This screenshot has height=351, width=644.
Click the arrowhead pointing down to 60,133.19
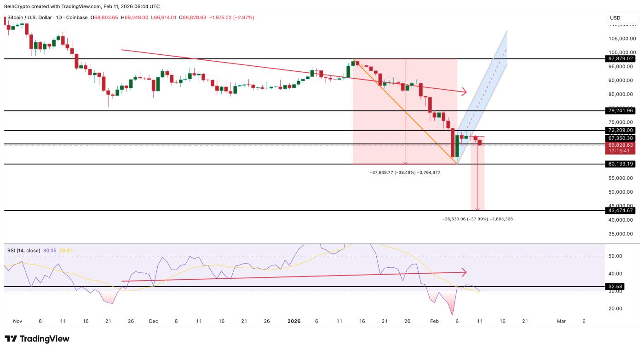pos(405,162)
